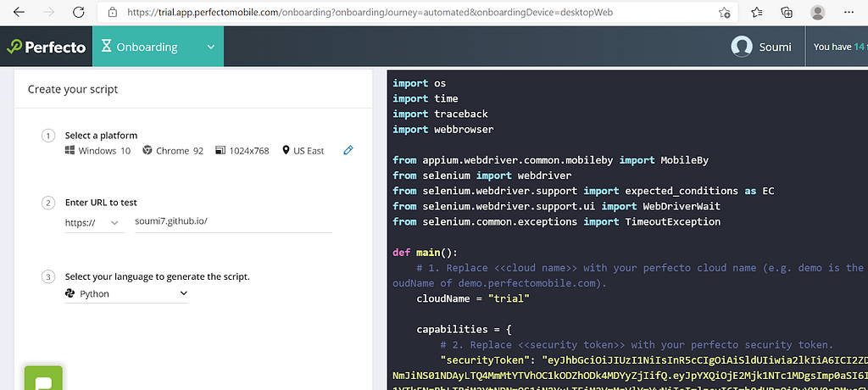The height and width of the screenshot is (390, 868).
Task: Click the '1024x768' text
Action: pos(249,151)
